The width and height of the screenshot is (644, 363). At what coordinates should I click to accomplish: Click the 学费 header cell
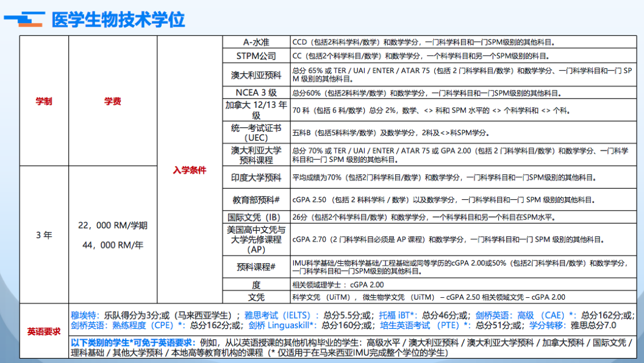[113, 101]
